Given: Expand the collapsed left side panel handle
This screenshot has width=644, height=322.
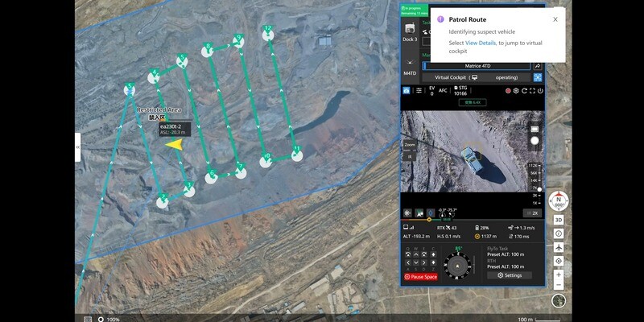Looking at the screenshot, I should [78, 147].
